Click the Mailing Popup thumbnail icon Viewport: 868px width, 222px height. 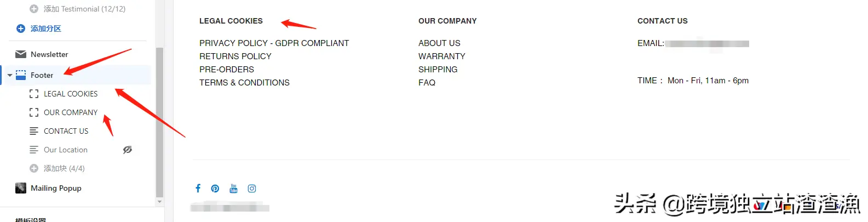coord(21,188)
